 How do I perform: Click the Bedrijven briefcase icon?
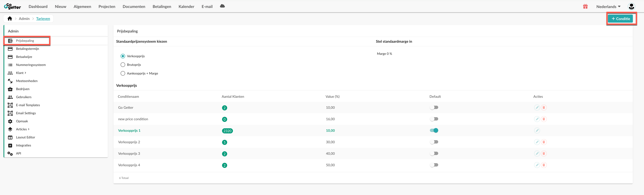[10, 89]
